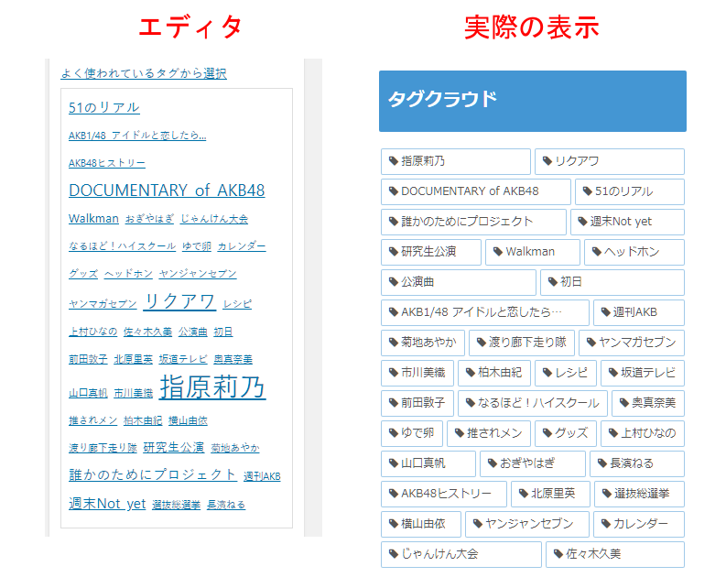This screenshot has height=588, width=726.
Task: Click AKB1/48 アイドルと恋したら tag cloud button
Action: coord(485,312)
